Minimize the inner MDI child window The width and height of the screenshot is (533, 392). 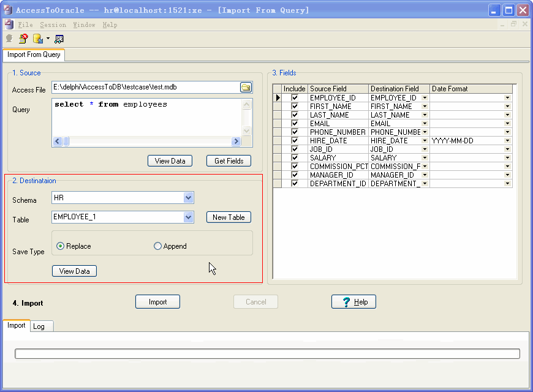point(502,25)
